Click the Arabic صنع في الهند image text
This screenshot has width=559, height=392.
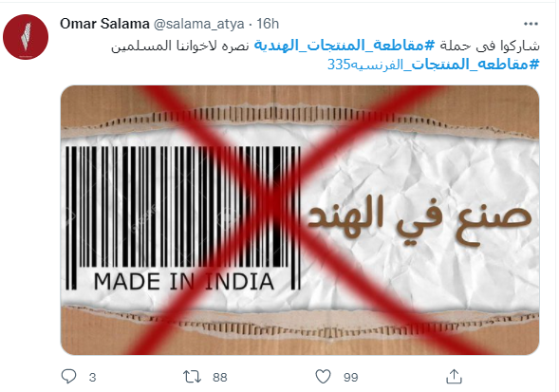[x=419, y=219]
